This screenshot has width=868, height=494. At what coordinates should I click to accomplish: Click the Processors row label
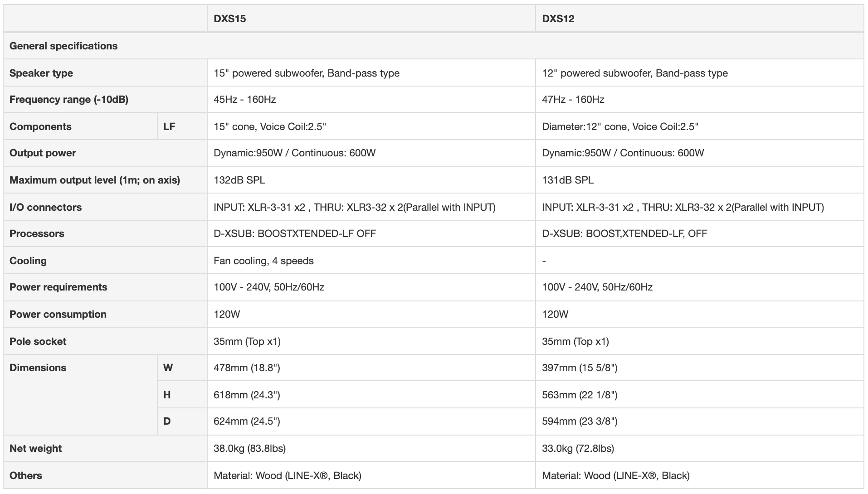37,234
